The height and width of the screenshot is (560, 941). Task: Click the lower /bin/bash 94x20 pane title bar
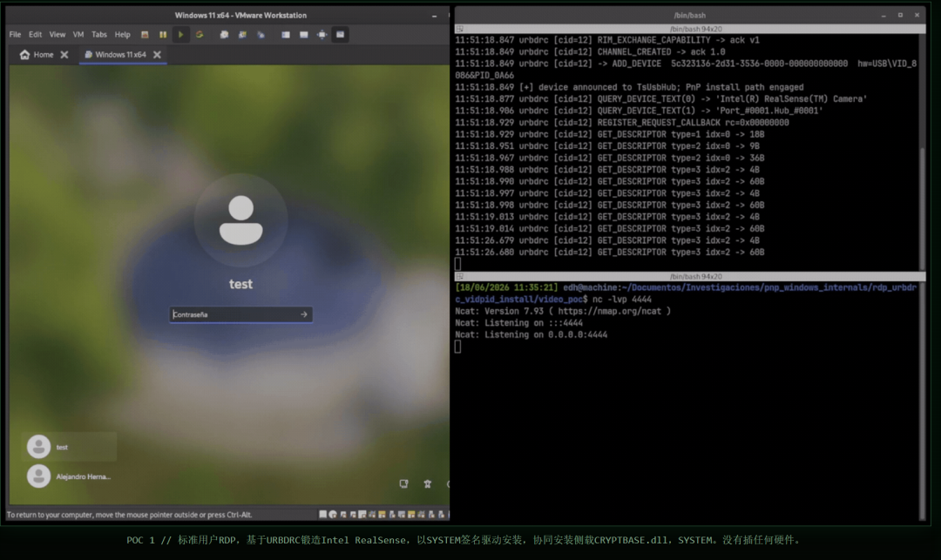[690, 276]
